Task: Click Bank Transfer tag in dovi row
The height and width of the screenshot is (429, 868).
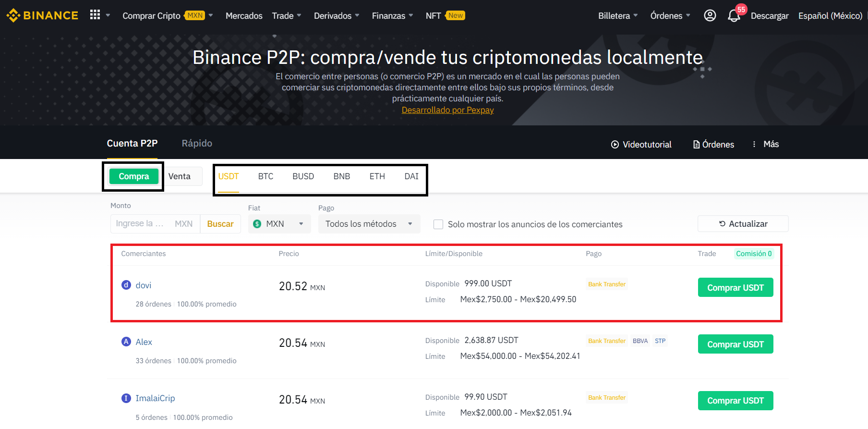Action: click(x=607, y=284)
